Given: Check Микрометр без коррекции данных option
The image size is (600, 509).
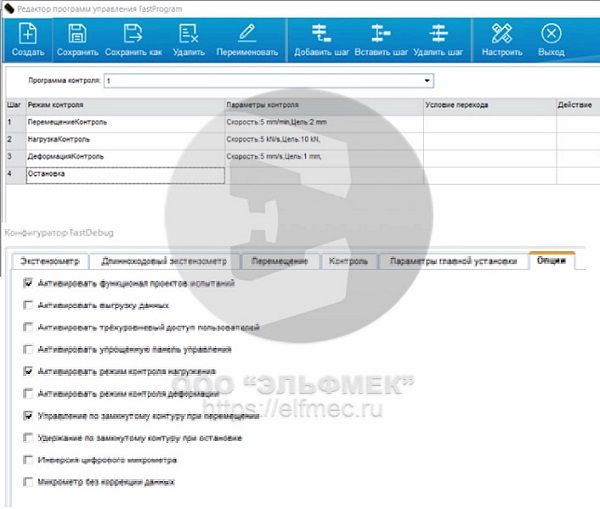Looking at the screenshot, I should coord(28,482).
